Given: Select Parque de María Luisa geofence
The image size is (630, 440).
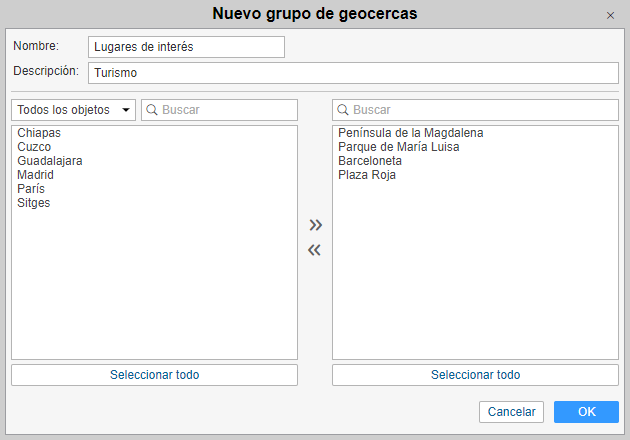Looking at the screenshot, I should pyautogui.click(x=399, y=147).
